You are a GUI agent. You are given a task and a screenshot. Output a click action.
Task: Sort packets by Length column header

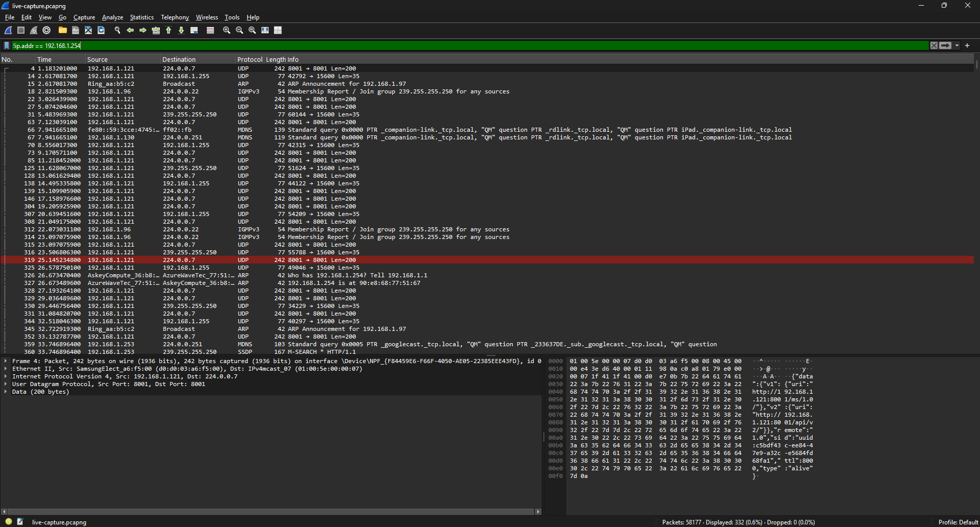click(276, 60)
